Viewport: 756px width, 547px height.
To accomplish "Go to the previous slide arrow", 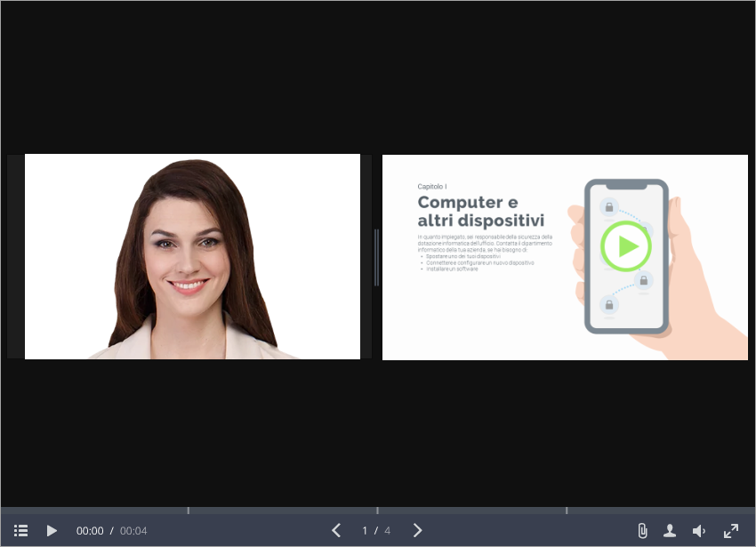I will point(336,531).
